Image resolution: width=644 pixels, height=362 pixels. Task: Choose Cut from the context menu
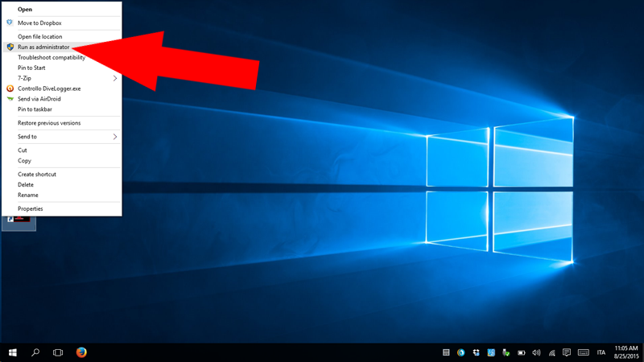[x=62, y=150]
